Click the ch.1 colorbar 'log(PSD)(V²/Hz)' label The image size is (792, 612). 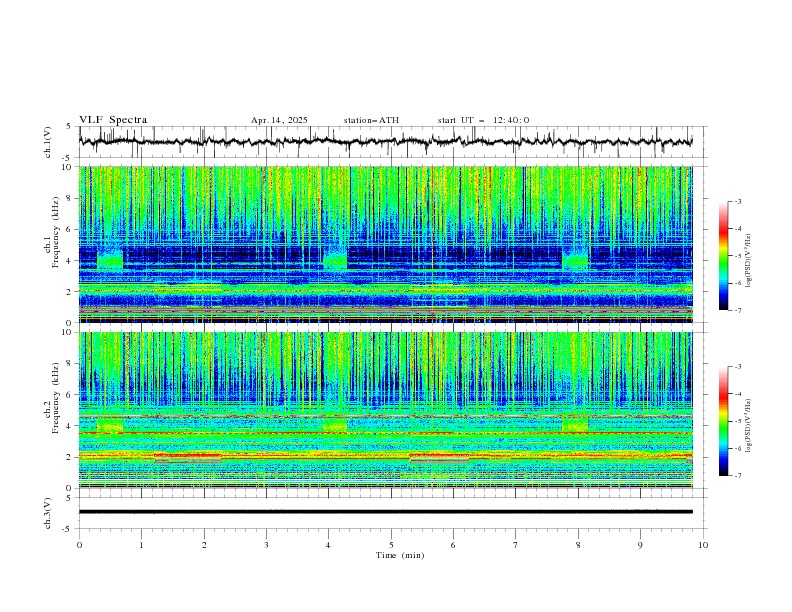tap(749, 260)
